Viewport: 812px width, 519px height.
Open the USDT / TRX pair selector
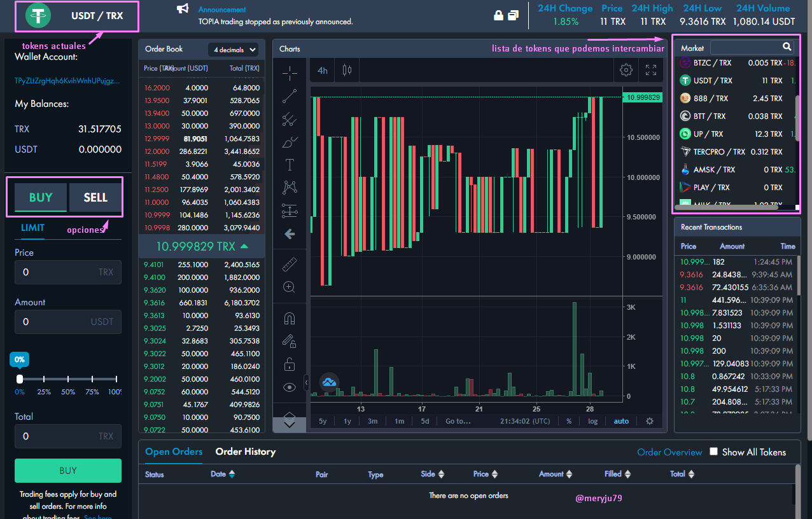tap(76, 16)
